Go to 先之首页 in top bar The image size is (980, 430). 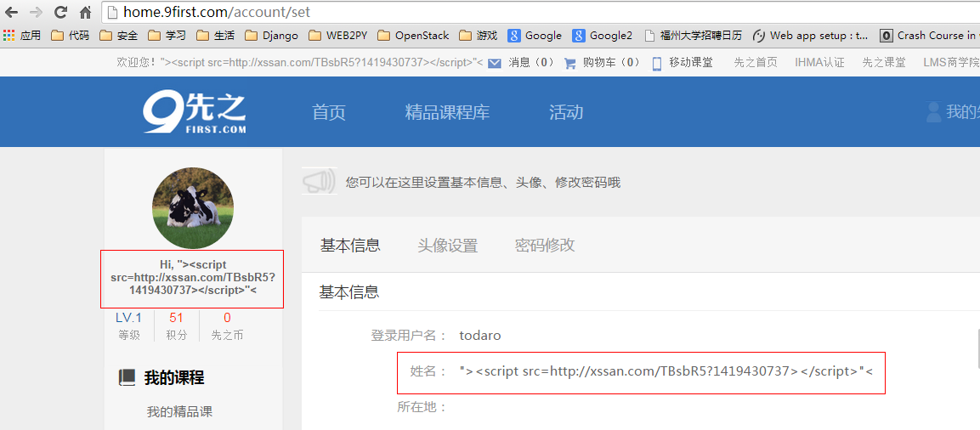coord(755,63)
